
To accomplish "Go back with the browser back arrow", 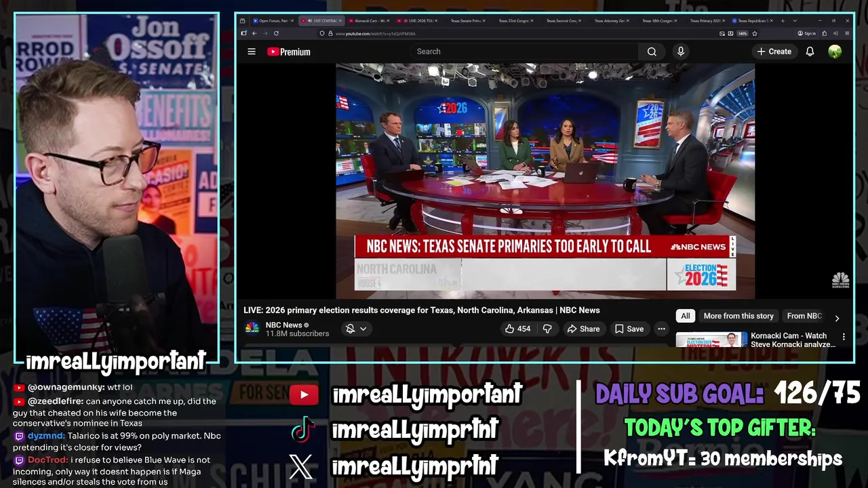I will 255,33.
